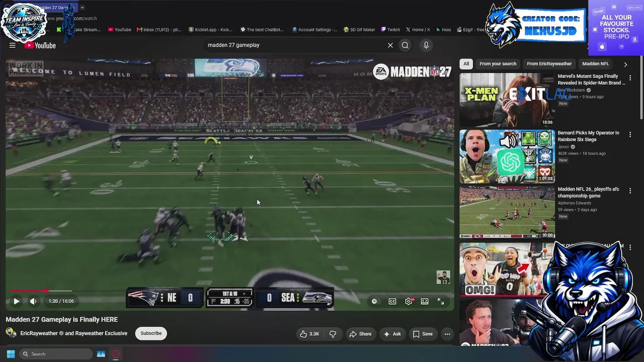This screenshot has height=362, width=644.
Task: Open options menu for Bernard Picks video
Action: 630,134
